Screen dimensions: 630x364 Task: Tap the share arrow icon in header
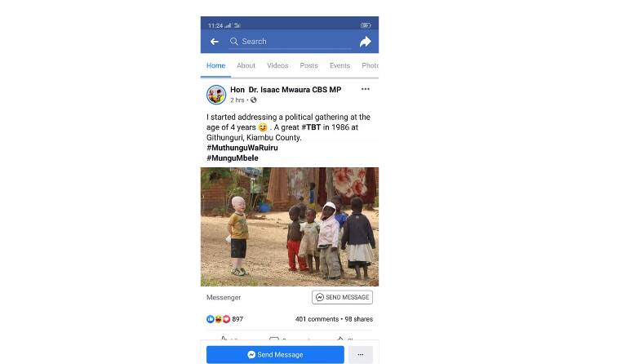point(366,42)
